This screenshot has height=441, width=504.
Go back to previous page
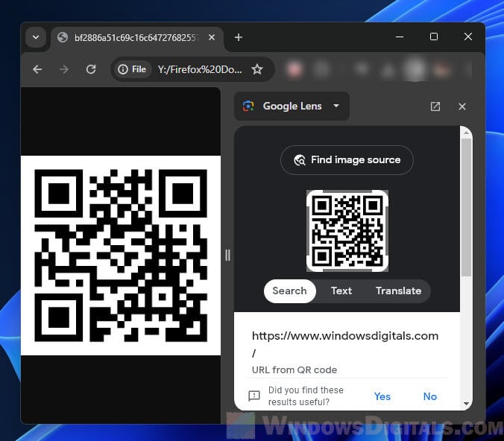pyautogui.click(x=37, y=69)
